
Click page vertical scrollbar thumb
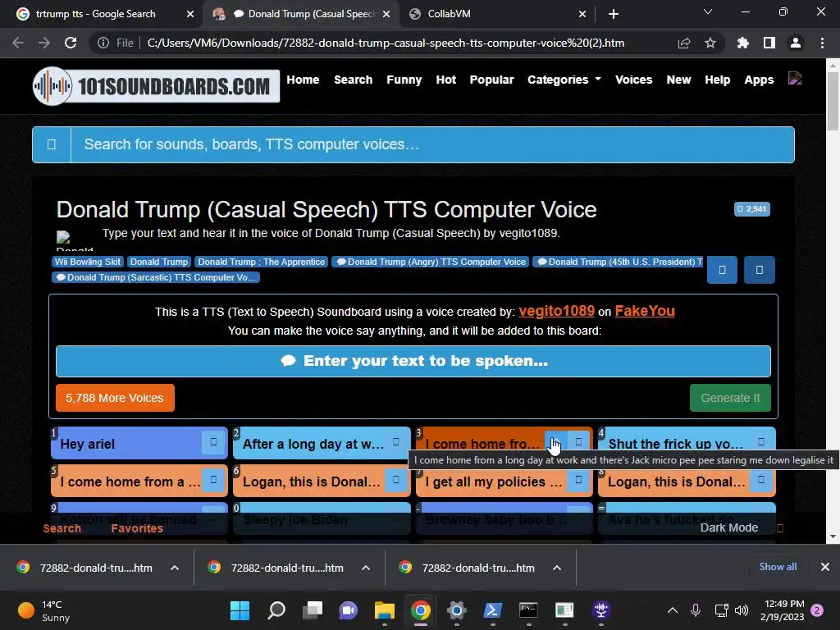pyautogui.click(x=833, y=102)
